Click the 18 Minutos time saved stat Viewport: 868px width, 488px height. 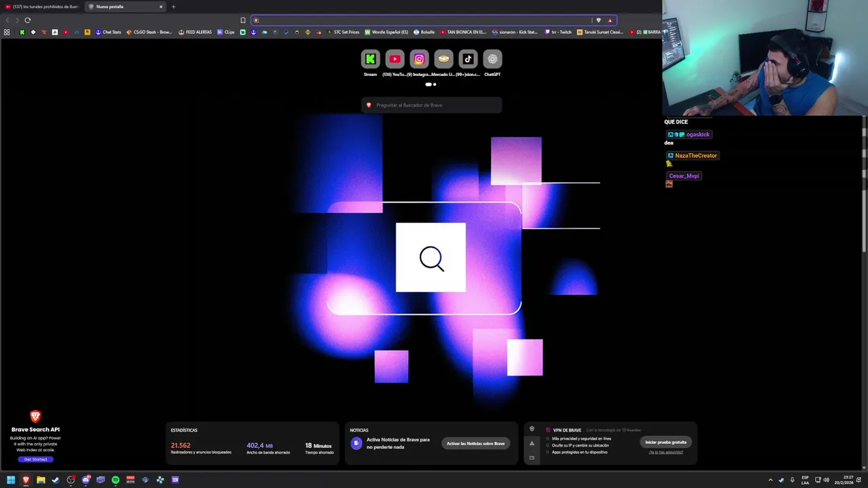click(x=319, y=448)
